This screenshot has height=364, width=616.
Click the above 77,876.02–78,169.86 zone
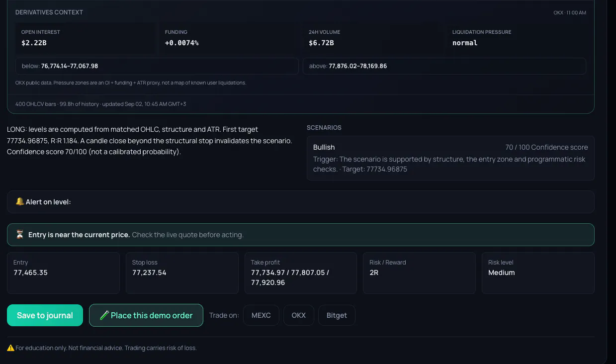[x=444, y=66]
